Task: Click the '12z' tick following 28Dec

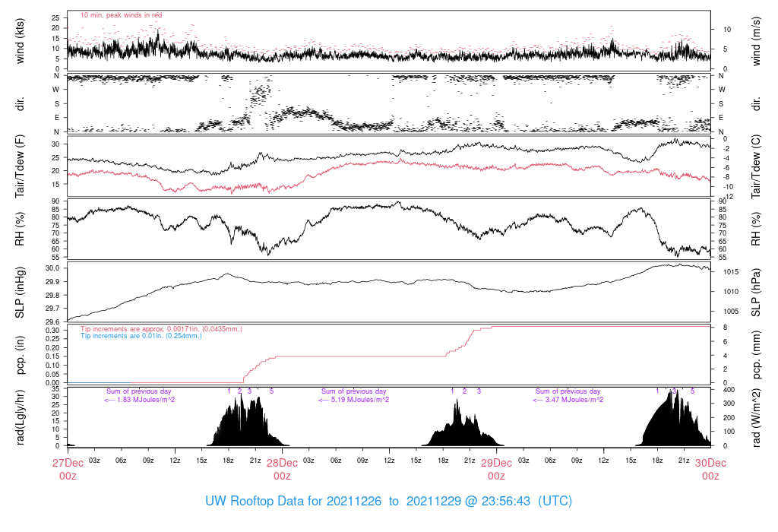Action: tap(389, 461)
